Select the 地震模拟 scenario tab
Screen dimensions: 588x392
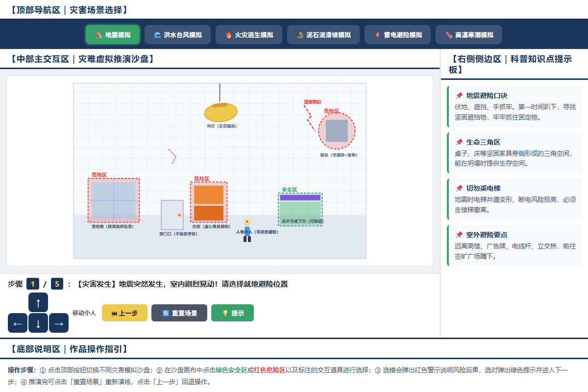pyautogui.click(x=113, y=35)
